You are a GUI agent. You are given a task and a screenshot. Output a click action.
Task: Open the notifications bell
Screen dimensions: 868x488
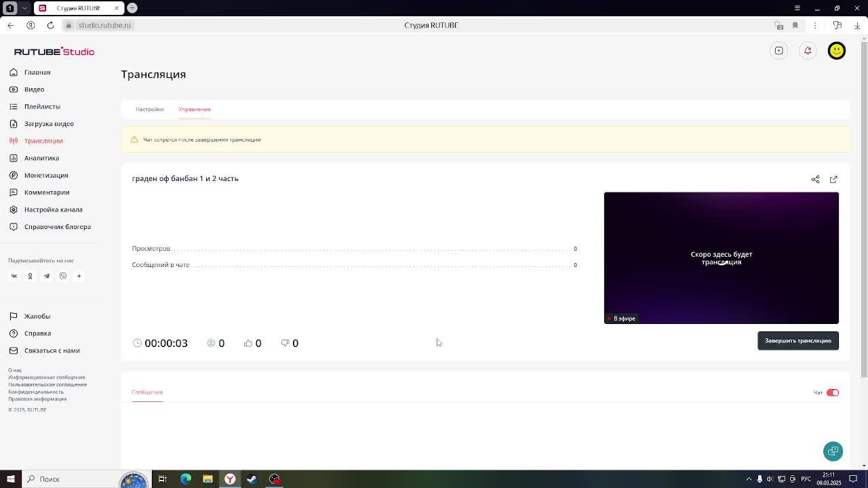coord(808,51)
